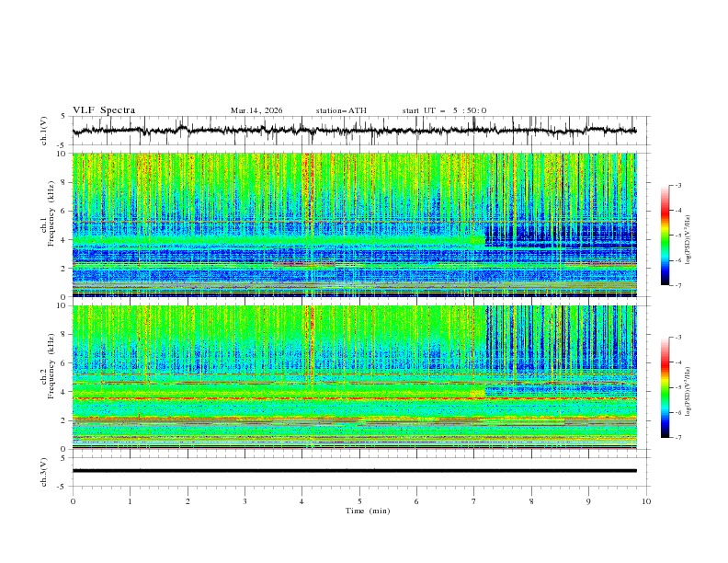Select the "start UT = 5 :50: 0" text
Image resolution: width=728 pixels, height=563 pixels.
click(x=444, y=110)
